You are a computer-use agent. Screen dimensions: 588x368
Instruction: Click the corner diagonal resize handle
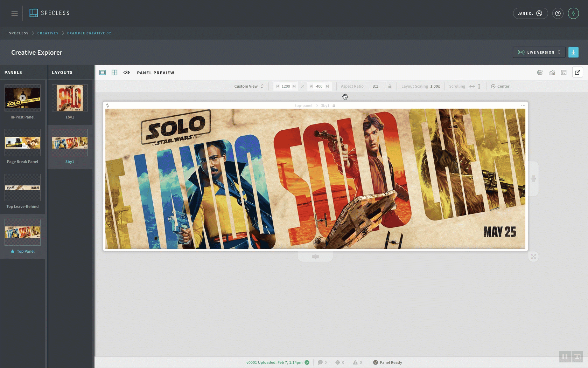[533, 257]
